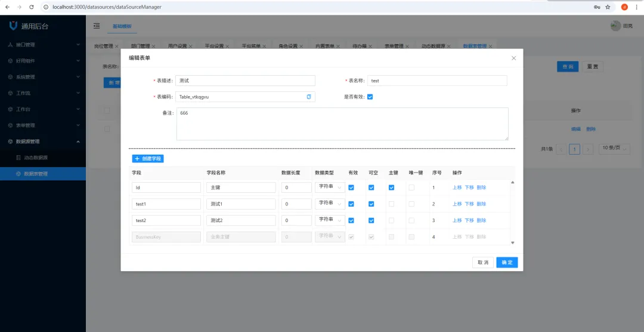Click the 表名称 input with test
This screenshot has height=332, width=644.
pyautogui.click(x=438, y=81)
